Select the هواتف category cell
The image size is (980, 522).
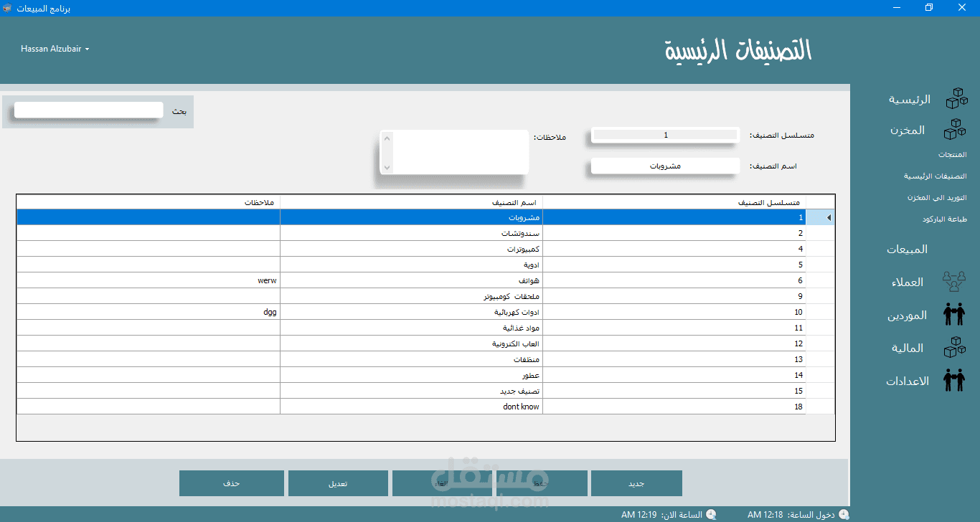coord(412,280)
